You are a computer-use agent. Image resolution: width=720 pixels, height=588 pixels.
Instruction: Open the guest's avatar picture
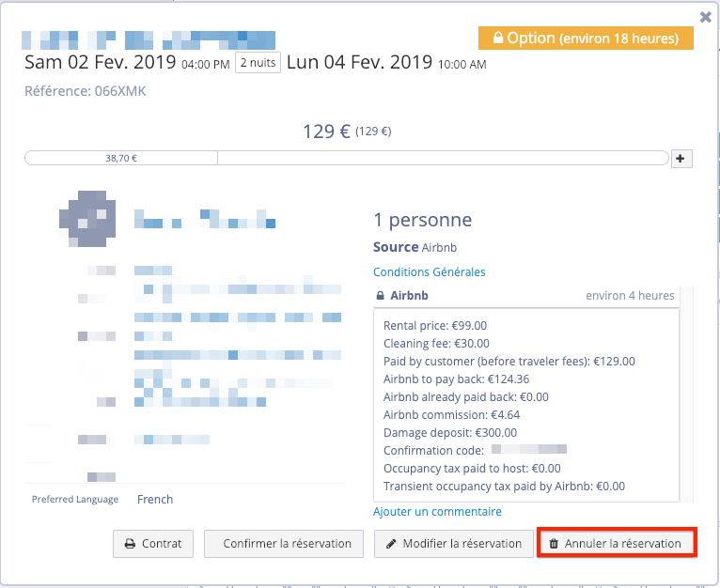pos(87,217)
